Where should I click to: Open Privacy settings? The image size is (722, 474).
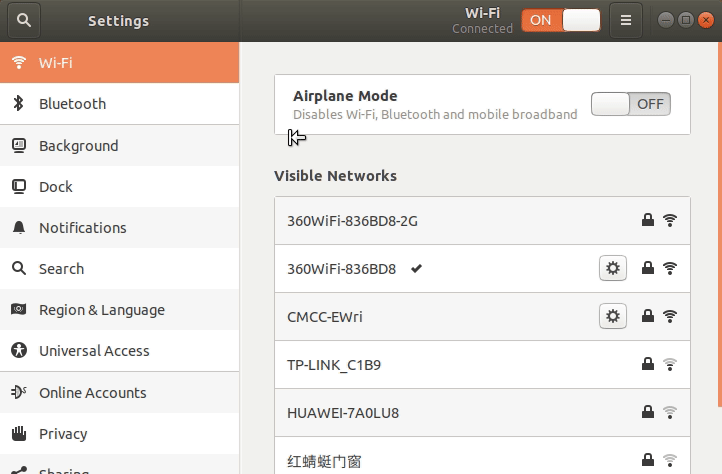click(x=119, y=433)
